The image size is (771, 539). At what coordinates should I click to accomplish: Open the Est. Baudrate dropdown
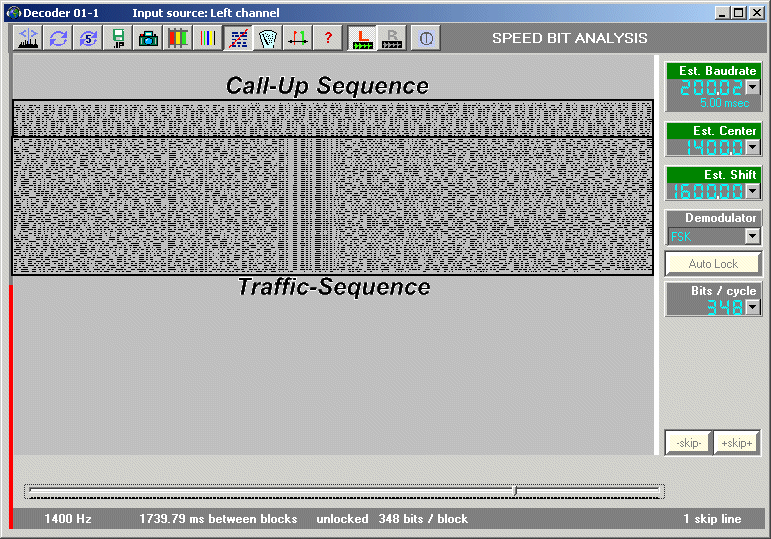pos(753,87)
